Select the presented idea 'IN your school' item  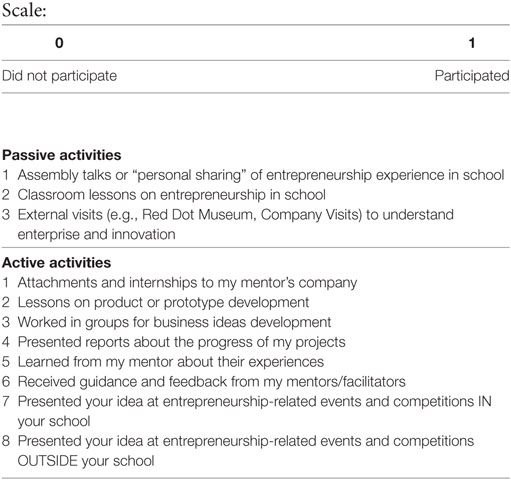[x=247, y=411]
